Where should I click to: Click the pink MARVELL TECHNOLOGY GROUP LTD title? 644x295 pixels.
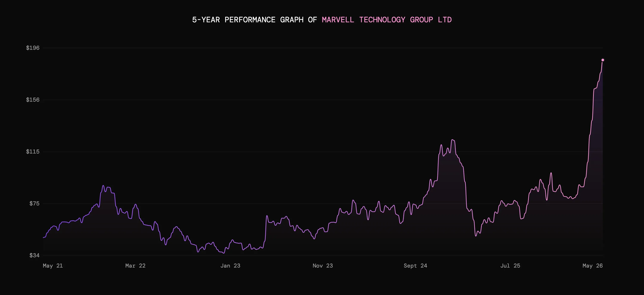pyautogui.click(x=387, y=20)
